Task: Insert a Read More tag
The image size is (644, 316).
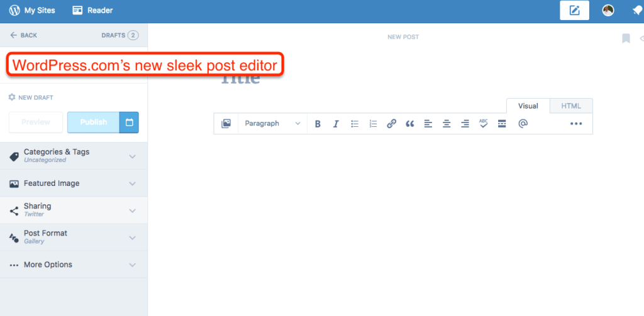Action: 502,124
